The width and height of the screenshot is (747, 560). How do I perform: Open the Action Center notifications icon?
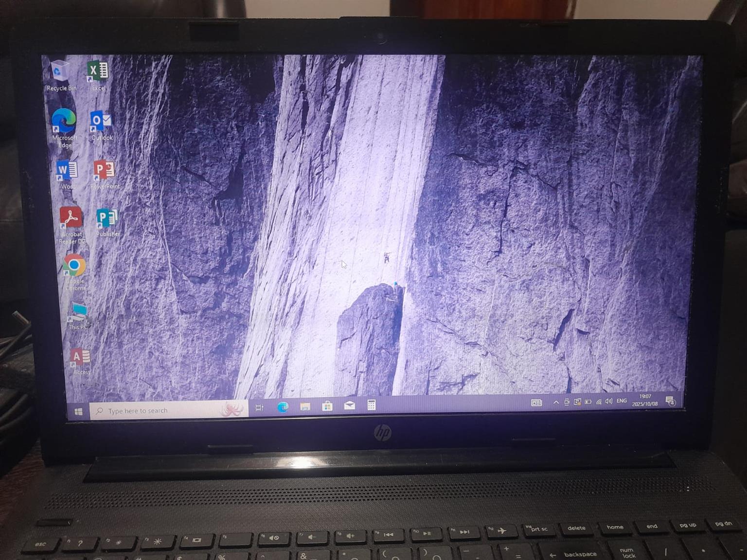[x=671, y=401]
